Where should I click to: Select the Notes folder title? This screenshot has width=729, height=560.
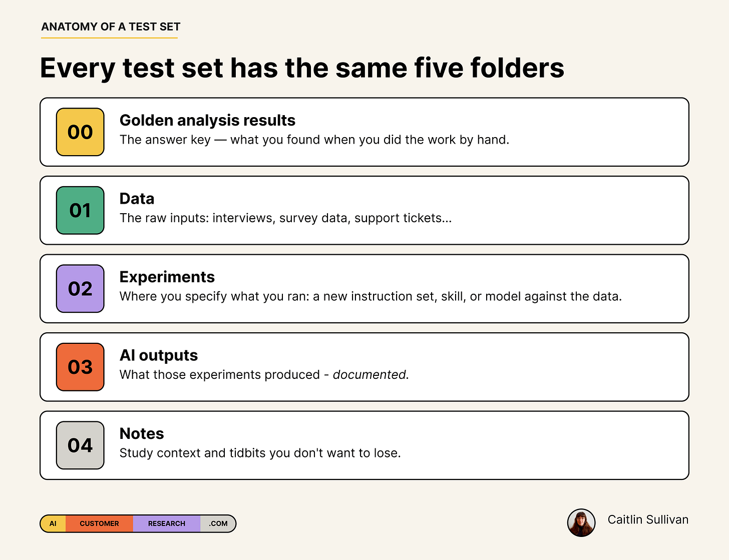pyautogui.click(x=142, y=433)
